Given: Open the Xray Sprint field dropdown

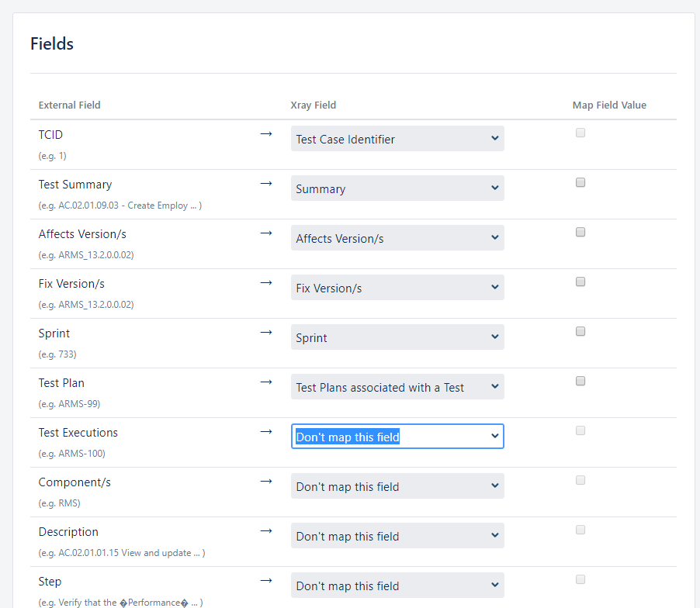Looking at the screenshot, I should 397,337.
